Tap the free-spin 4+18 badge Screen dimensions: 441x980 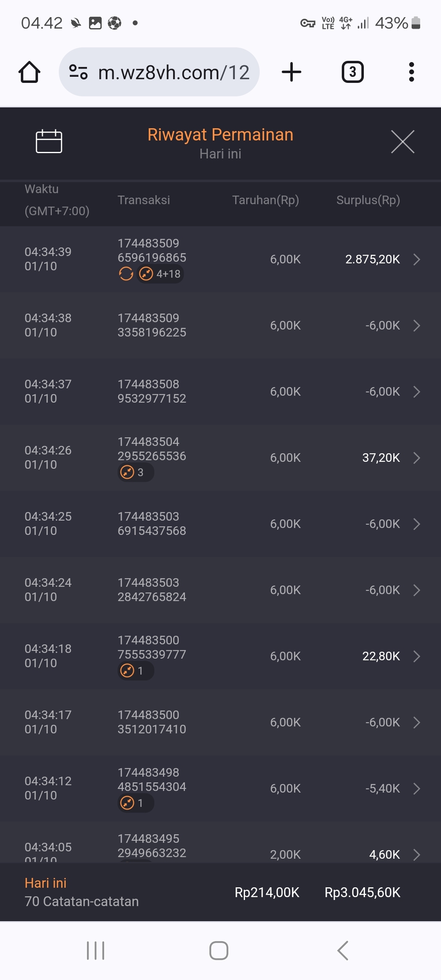[x=160, y=274]
